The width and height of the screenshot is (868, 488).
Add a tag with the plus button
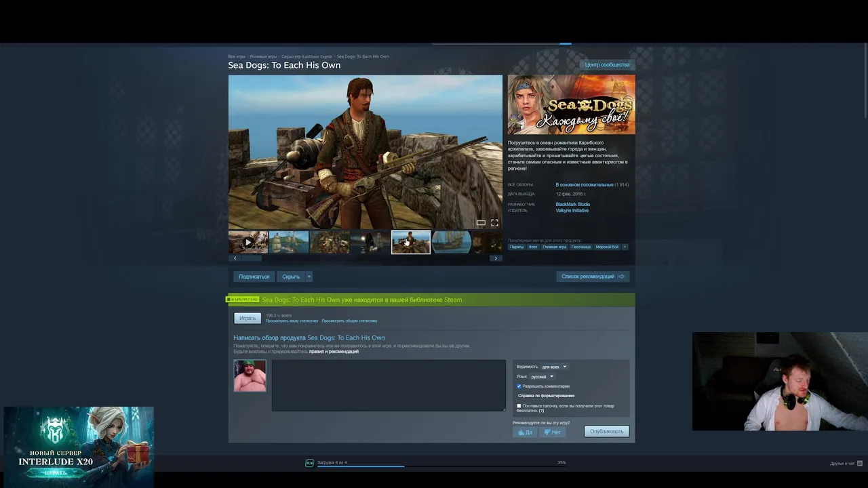(625, 247)
